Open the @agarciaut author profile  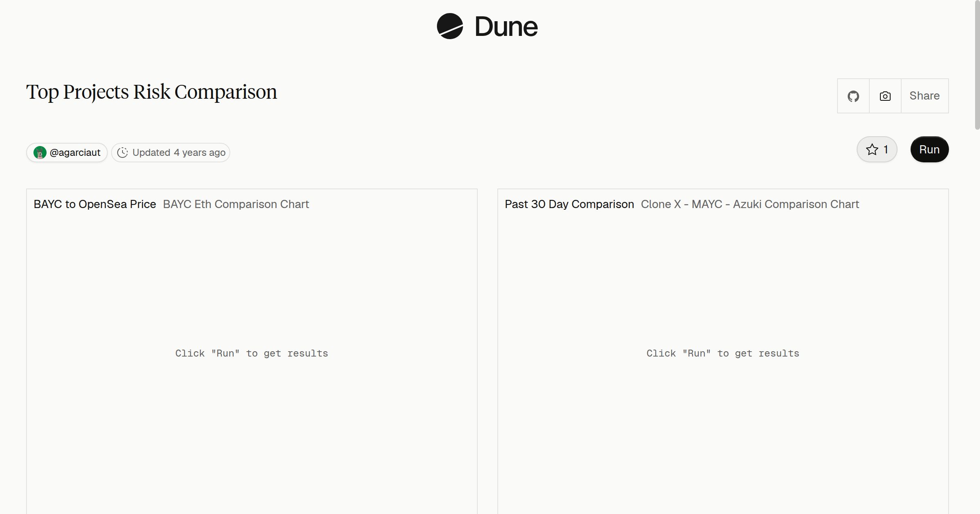(x=67, y=153)
